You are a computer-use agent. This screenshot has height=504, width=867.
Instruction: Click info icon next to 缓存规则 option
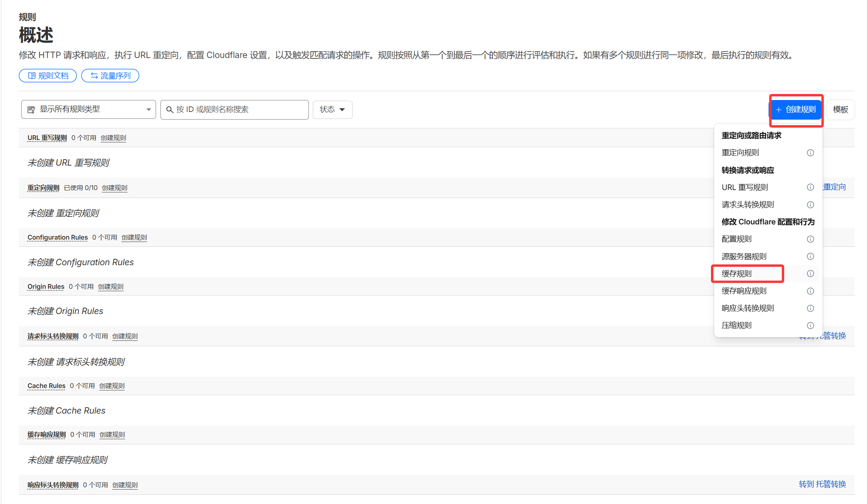point(810,274)
